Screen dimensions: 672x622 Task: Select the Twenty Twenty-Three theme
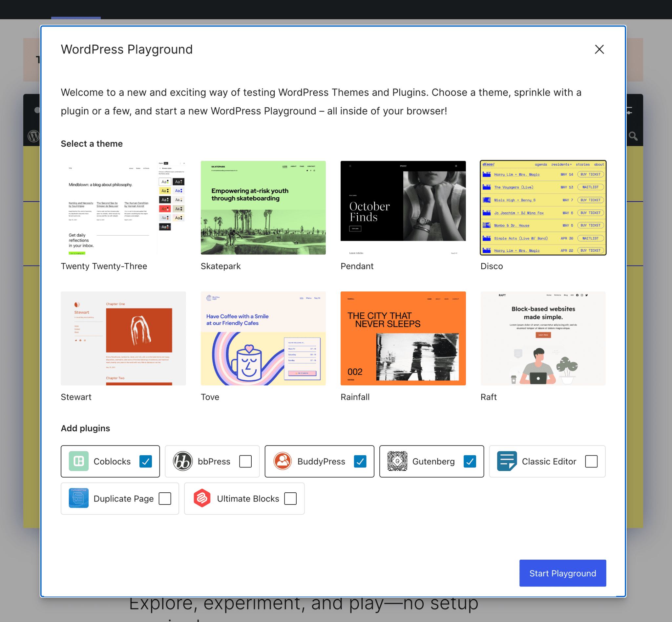(122, 207)
